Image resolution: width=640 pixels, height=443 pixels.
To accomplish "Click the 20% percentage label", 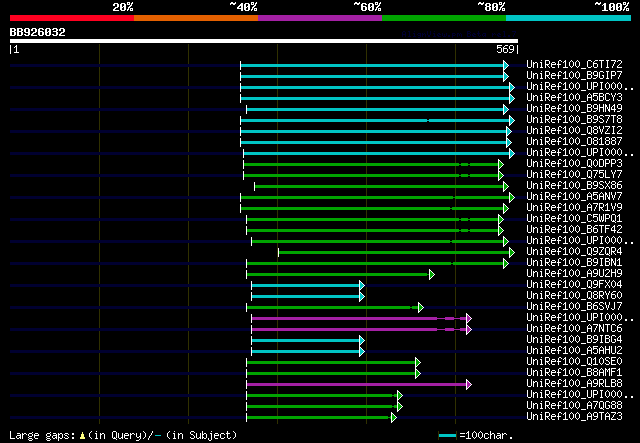I will pos(123,7).
